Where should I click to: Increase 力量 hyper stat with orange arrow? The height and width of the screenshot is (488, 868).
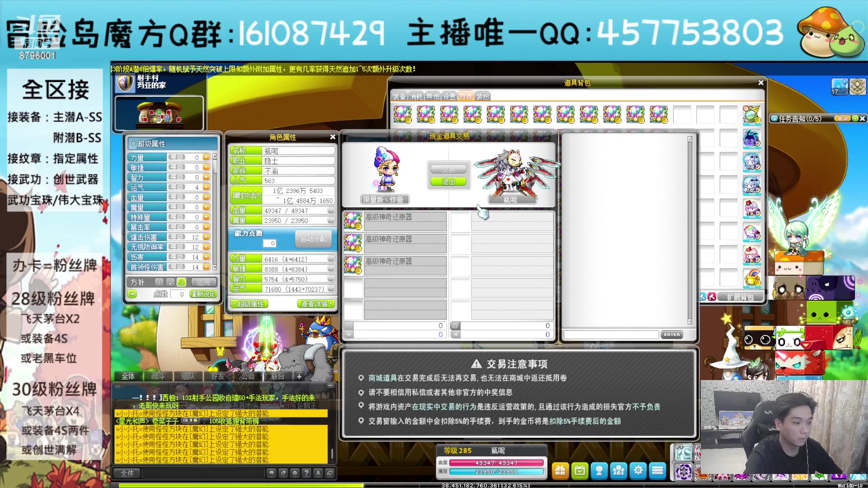click(x=206, y=157)
